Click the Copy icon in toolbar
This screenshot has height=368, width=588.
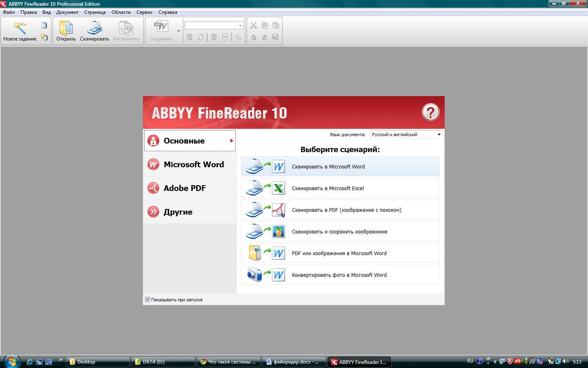point(265,25)
